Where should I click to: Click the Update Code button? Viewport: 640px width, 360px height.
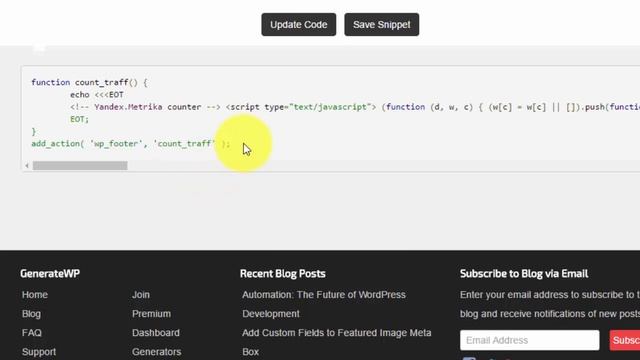pyautogui.click(x=299, y=24)
